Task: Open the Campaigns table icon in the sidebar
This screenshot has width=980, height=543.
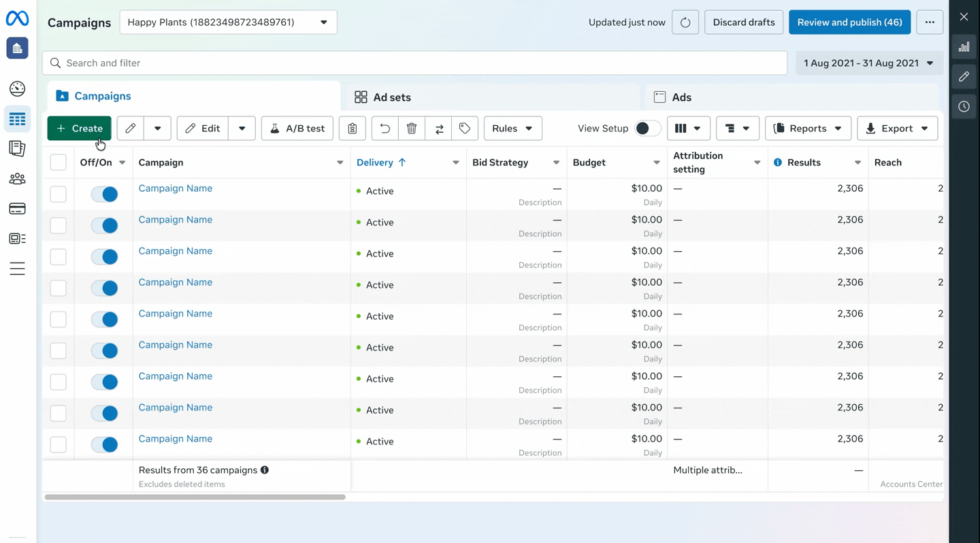Action: point(17,118)
